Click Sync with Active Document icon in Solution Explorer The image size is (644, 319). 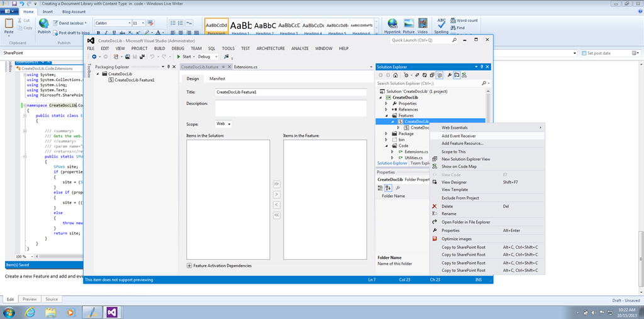[417, 75]
